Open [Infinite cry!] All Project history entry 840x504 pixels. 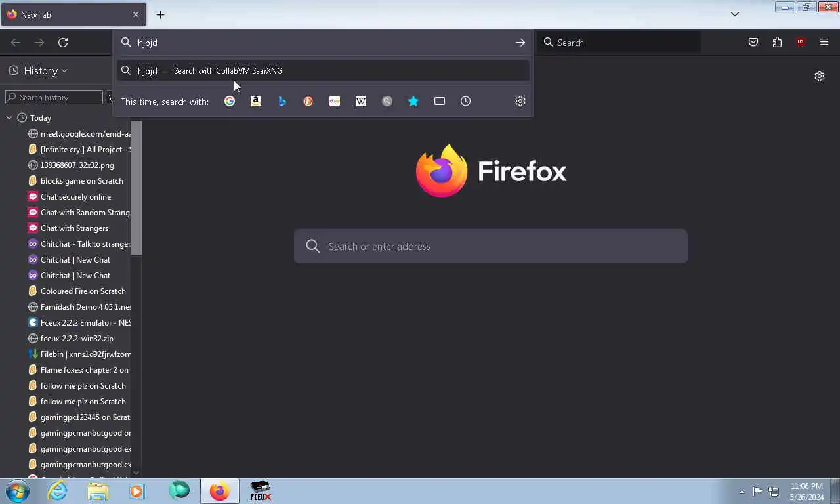[x=79, y=150]
